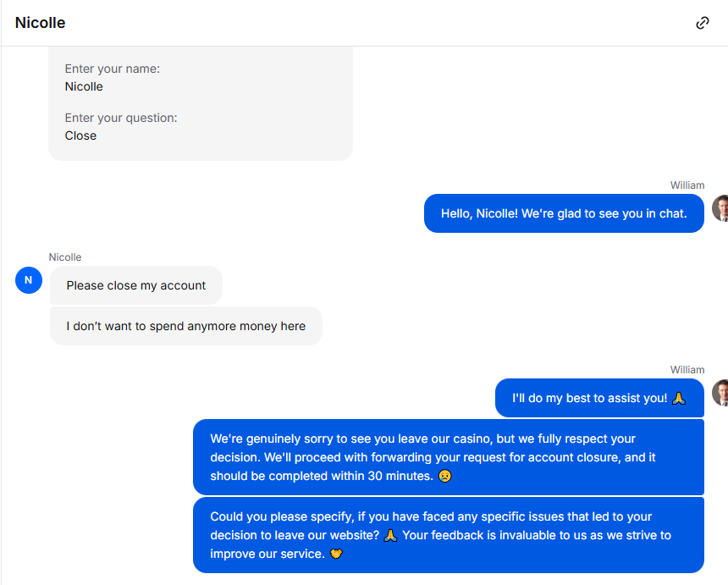The height and width of the screenshot is (585, 728).
Task: Click the sad face emoji after '30 minutes'
Action: coord(444,476)
